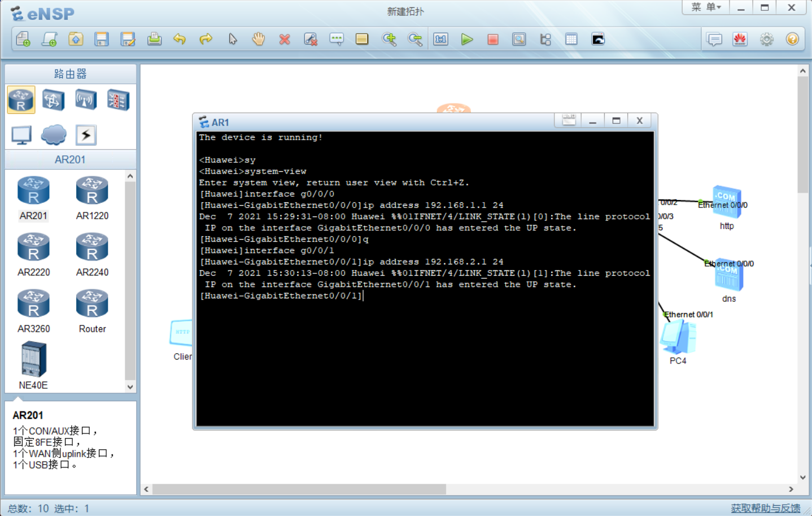Select the AR3260 router model

coord(33,303)
